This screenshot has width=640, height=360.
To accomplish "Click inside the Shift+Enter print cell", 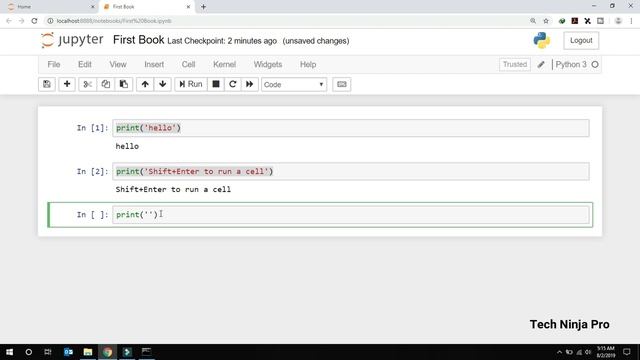I will (351, 171).
